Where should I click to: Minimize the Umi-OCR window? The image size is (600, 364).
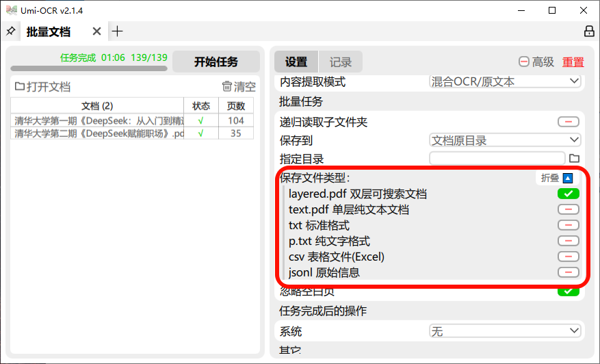pyautogui.click(x=521, y=10)
